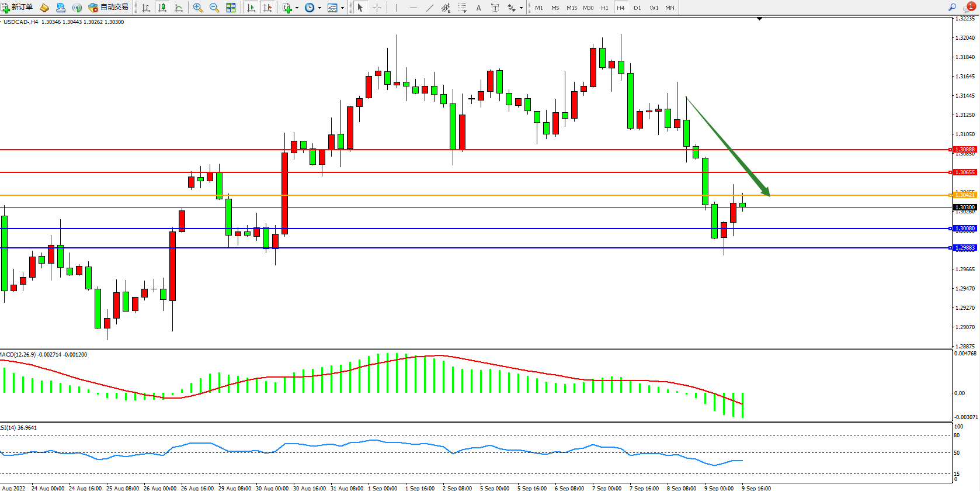
Task: Switch to the M15 timeframe
Action: click(571, 8)
